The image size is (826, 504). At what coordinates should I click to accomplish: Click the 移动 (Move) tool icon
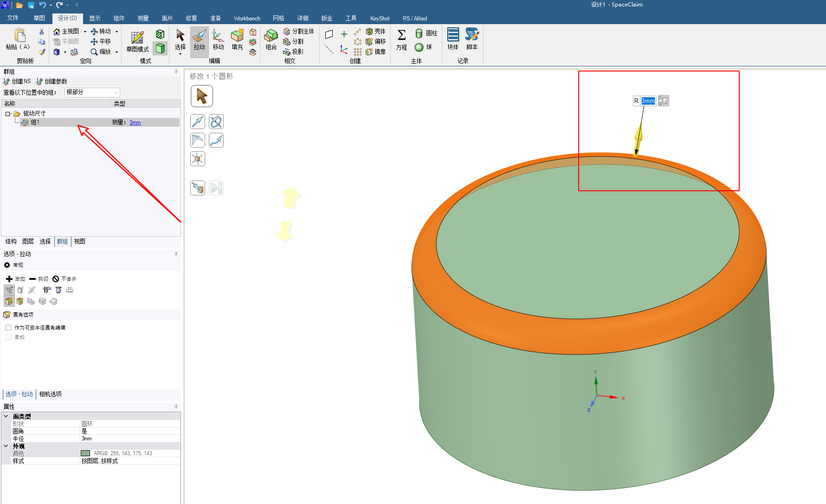coord(218,40)
